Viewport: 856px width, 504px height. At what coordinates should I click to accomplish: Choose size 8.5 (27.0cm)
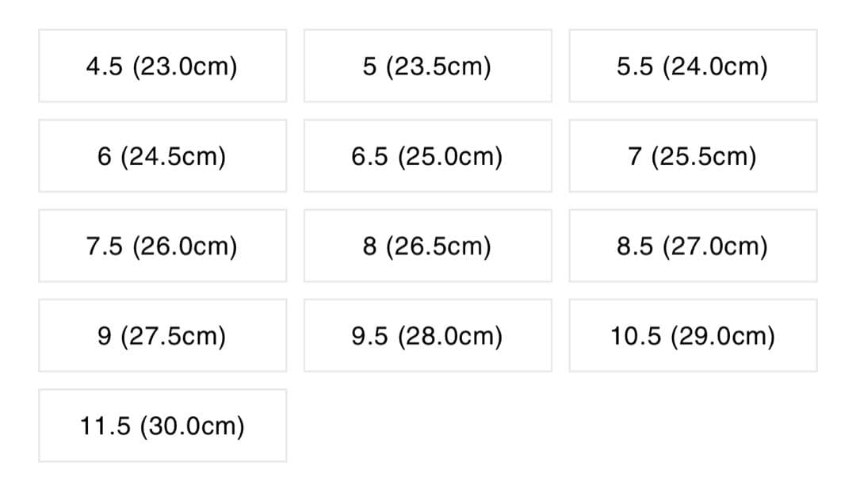pyautogui.click(x=692, y=246)
